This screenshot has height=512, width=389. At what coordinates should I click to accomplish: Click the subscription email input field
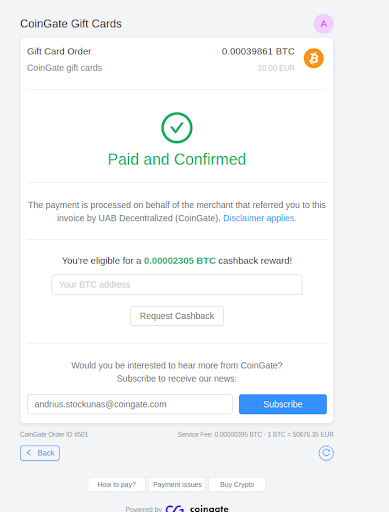(130, 404)
